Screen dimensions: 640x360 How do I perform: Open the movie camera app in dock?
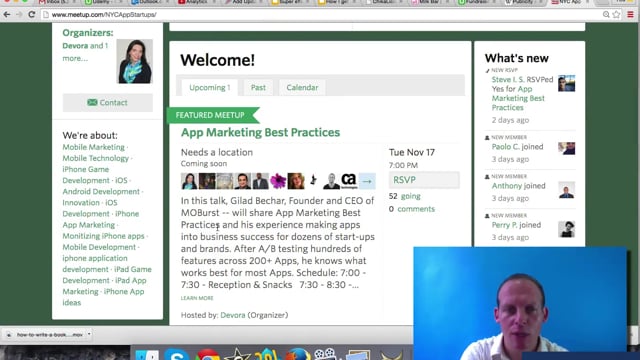coord(325,354)
